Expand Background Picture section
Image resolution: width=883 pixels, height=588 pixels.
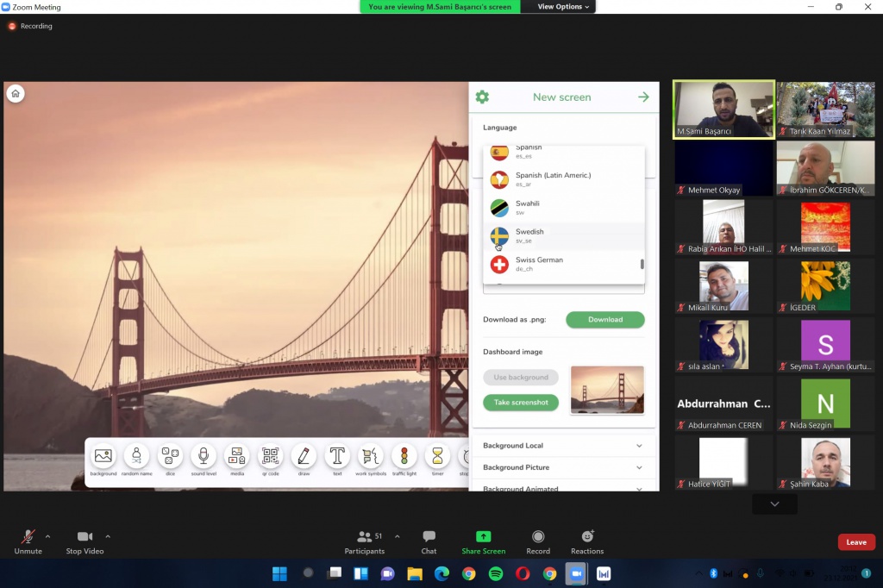click(563, 467)
